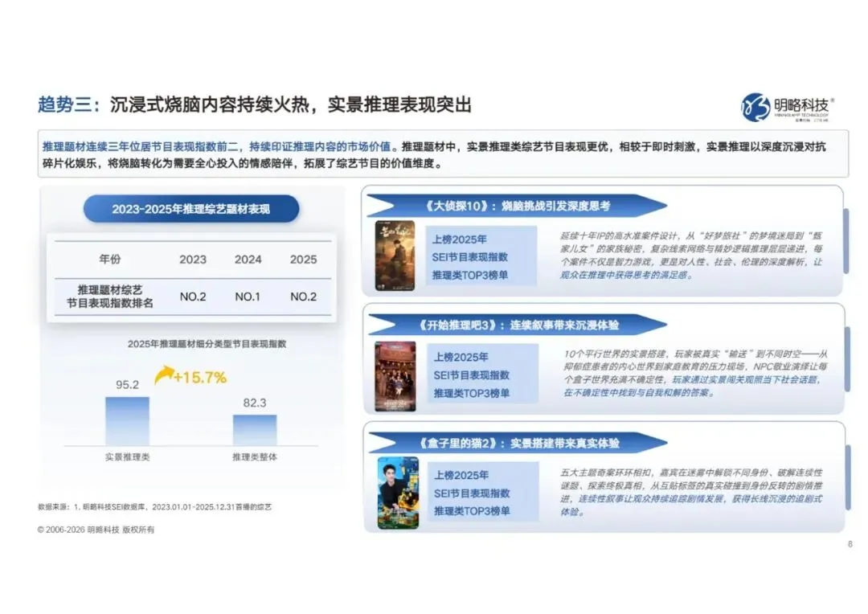Click the 2025年推理题材细分类型节目表现指数 chart title
Viewport: 868px width, 614px height.
(x=207, y=344)
